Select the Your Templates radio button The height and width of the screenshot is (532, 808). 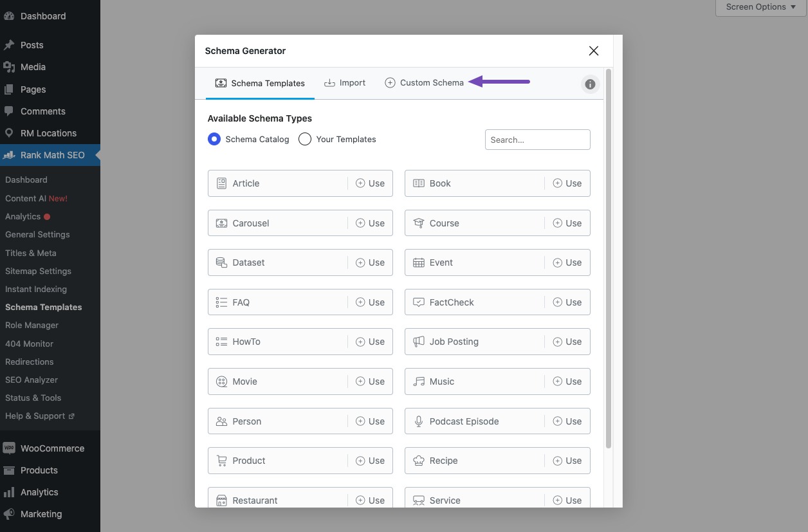[305, 139]
